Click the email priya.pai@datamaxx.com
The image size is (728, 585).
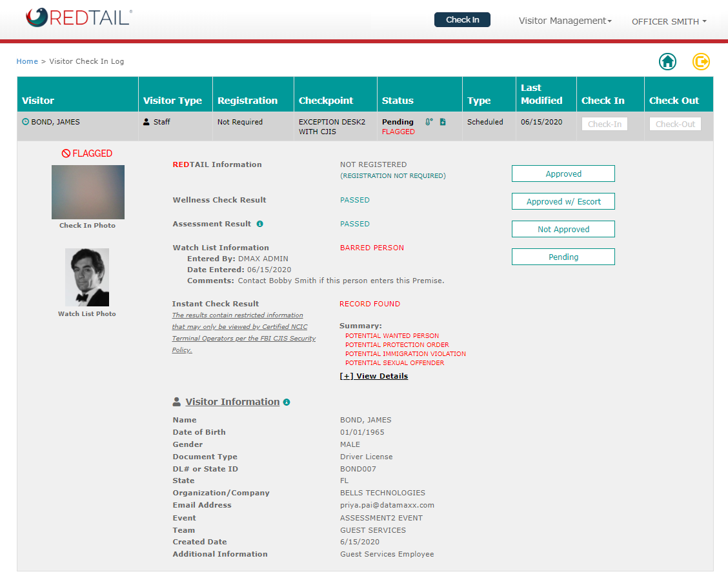coord(387,505)
